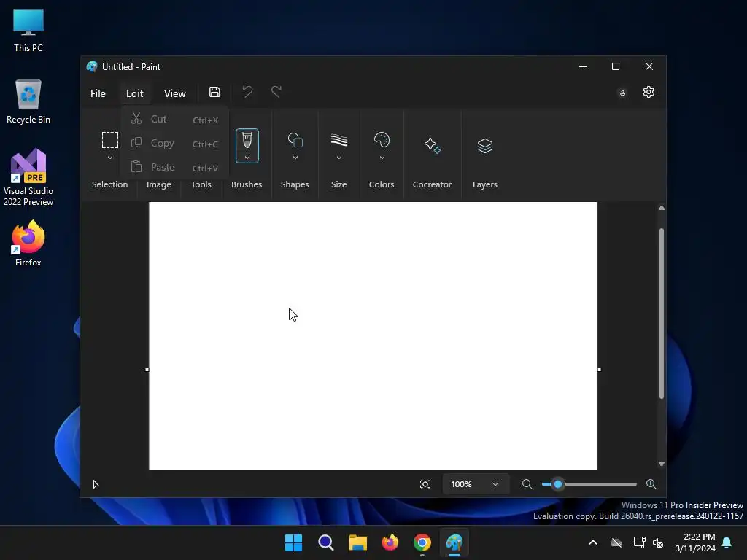Select the rectangular Selection tool
The width and height of the screenshot is (747, 560).
(110, 140)
